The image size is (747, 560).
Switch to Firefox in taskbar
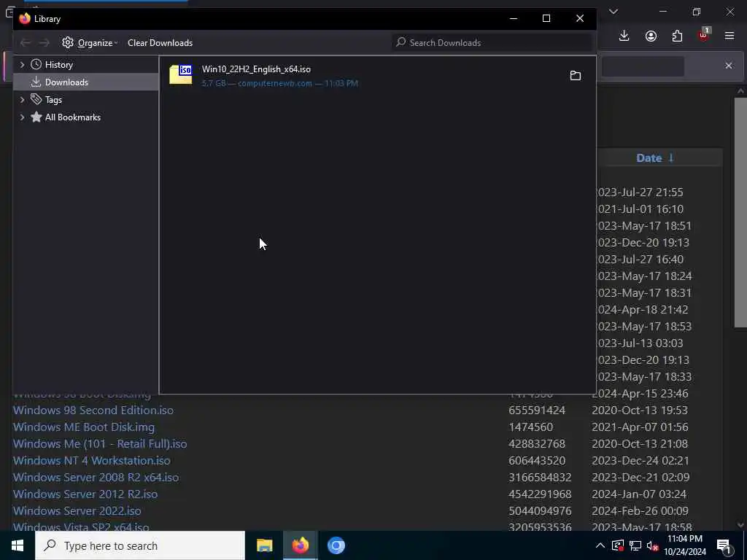pyautogui.click(x=301, y=545)
